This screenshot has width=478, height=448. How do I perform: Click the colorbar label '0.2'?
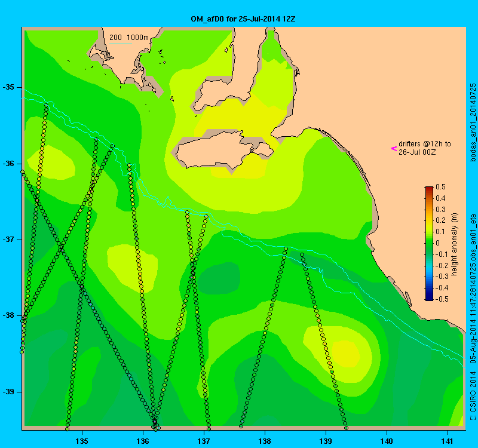440,220
